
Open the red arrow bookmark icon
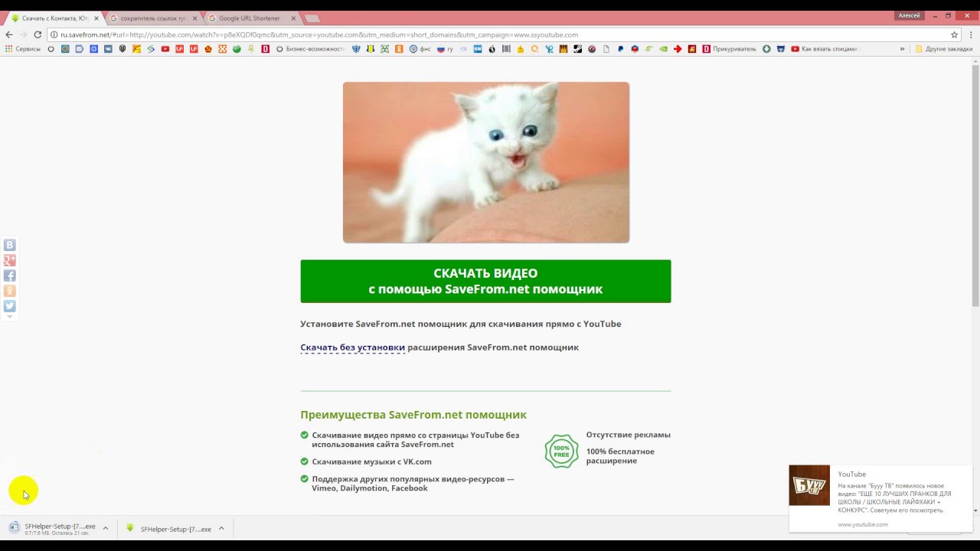click(678, 49)
